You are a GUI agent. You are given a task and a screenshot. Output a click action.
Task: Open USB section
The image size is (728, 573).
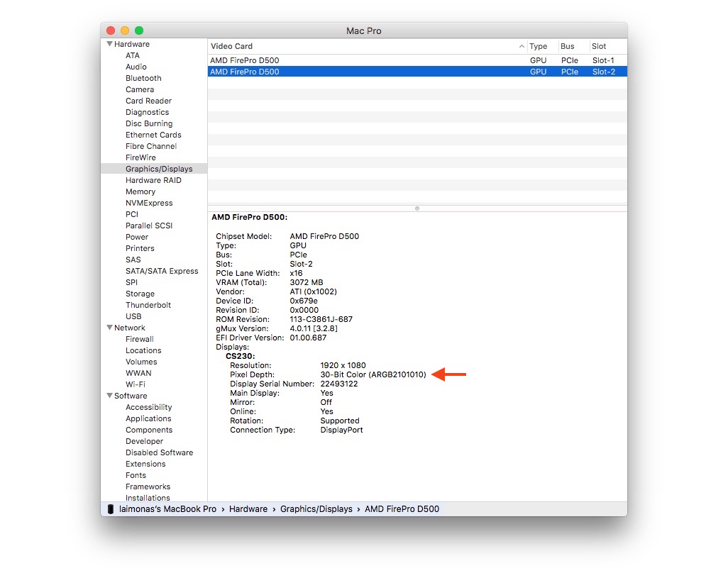point(133,316)
